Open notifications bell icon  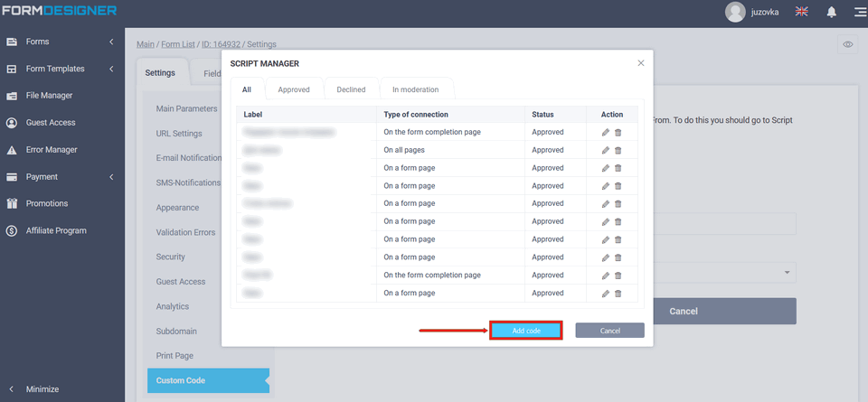click(x=831, y=12)
